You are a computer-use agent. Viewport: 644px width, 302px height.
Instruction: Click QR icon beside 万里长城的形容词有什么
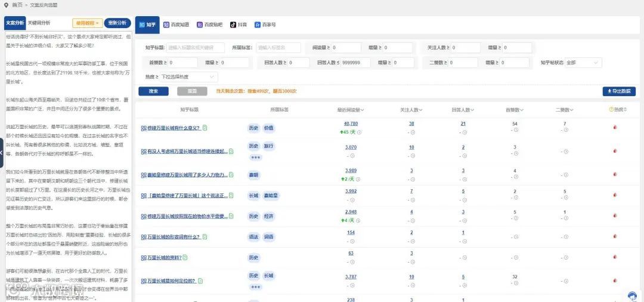143,237
